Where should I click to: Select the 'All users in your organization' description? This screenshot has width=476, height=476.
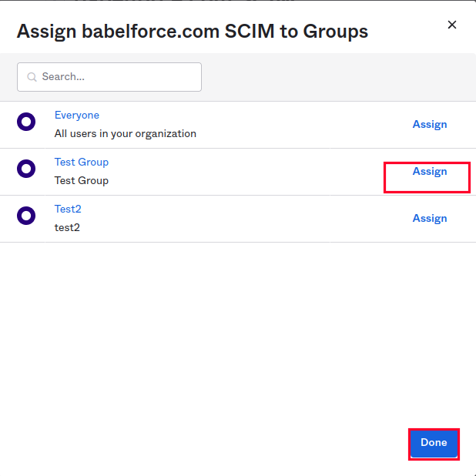click(x=125, y=133)
